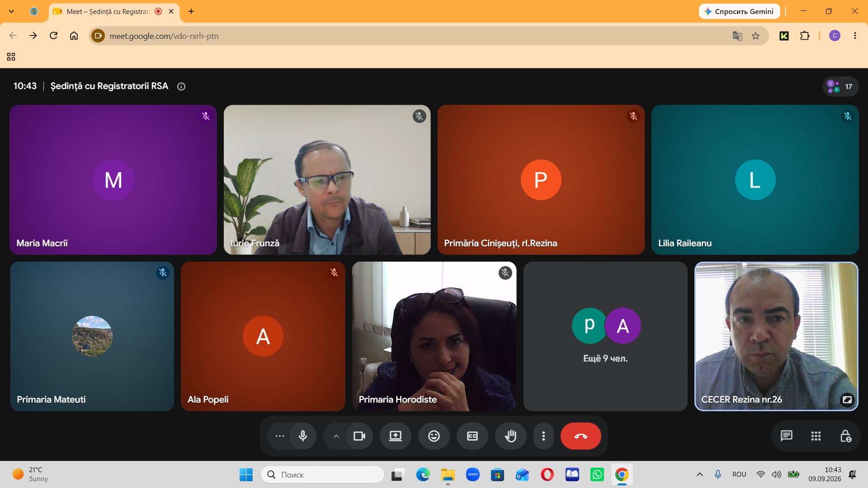Leave the call with red button
The image size is (868, 488).
(581, 436)
